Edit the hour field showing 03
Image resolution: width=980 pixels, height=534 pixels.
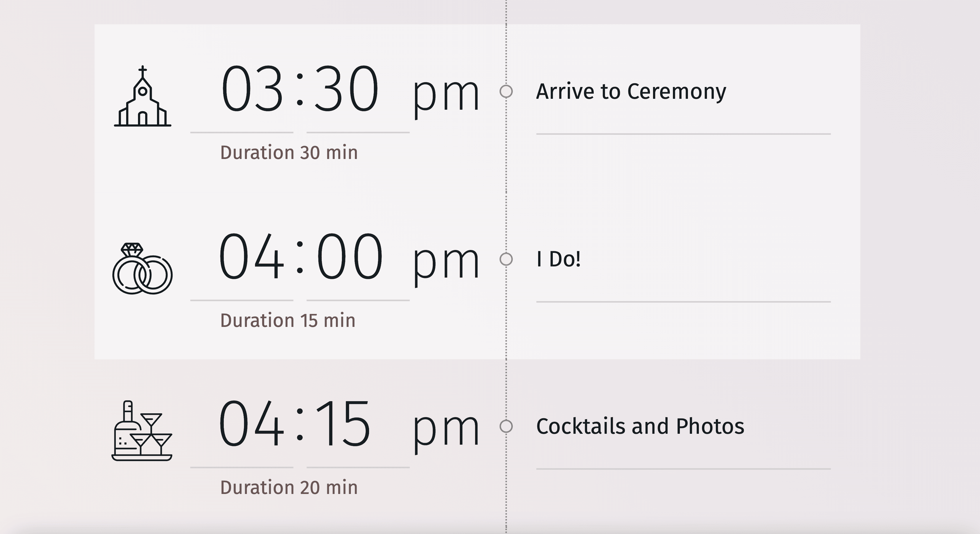[252, 89]
